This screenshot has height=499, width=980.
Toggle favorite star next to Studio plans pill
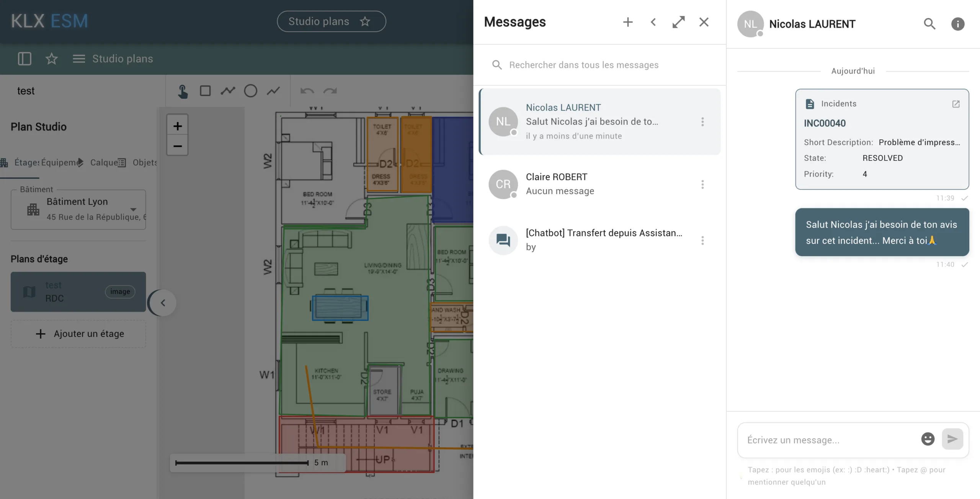pos(365,21)
